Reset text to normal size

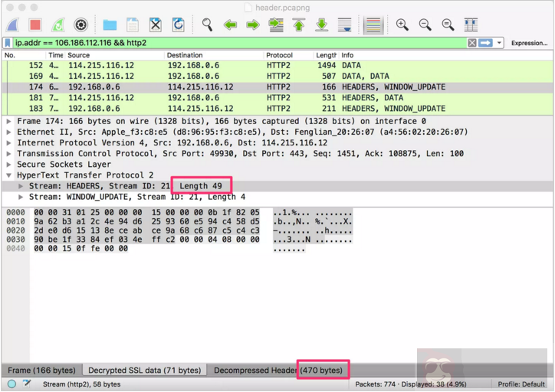(x=448, y=25)
